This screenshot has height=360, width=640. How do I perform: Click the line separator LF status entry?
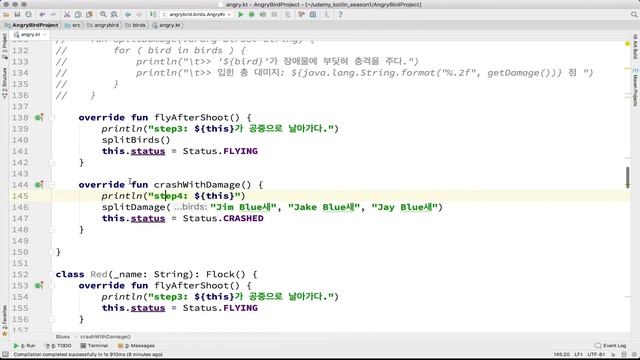pos(578,355)
